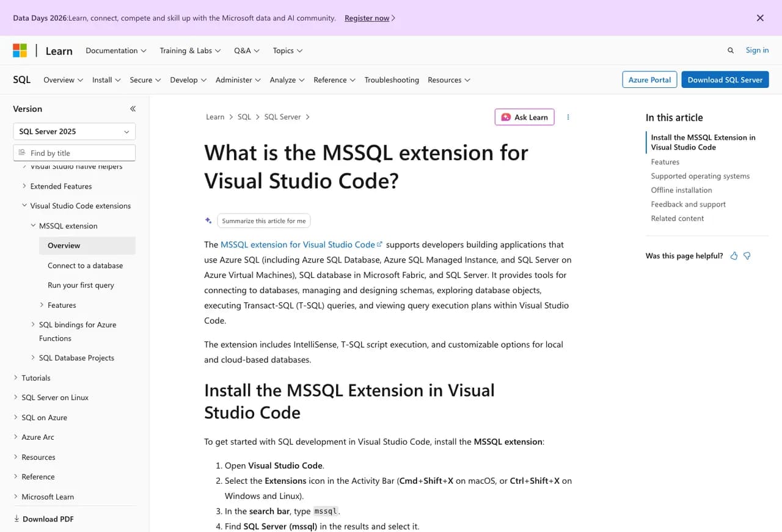Screen dimensions: 782x532
Task: Click the Microsoft logo
Action: [20, 51]
